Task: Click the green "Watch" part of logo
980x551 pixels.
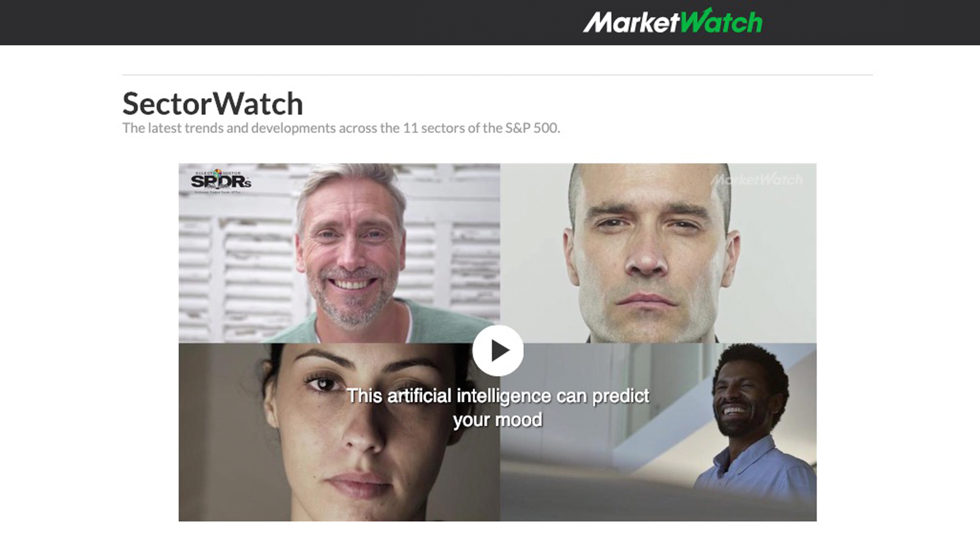Action: [x=722, y=21]
